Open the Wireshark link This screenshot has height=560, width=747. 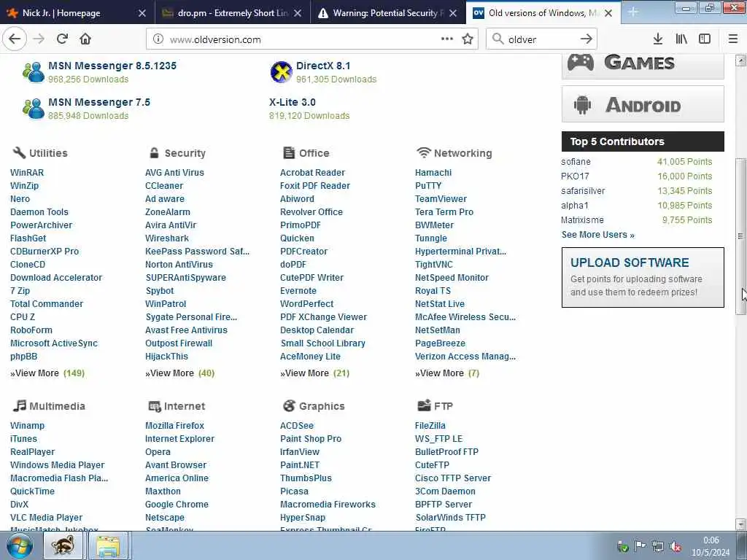pos(167,238)
